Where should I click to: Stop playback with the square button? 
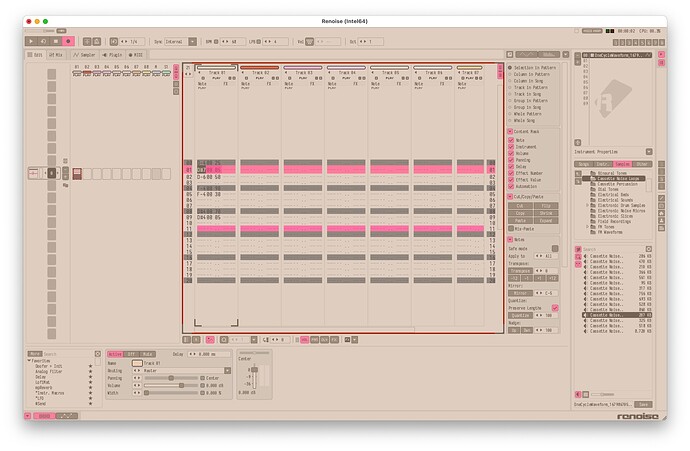point(55,41)
